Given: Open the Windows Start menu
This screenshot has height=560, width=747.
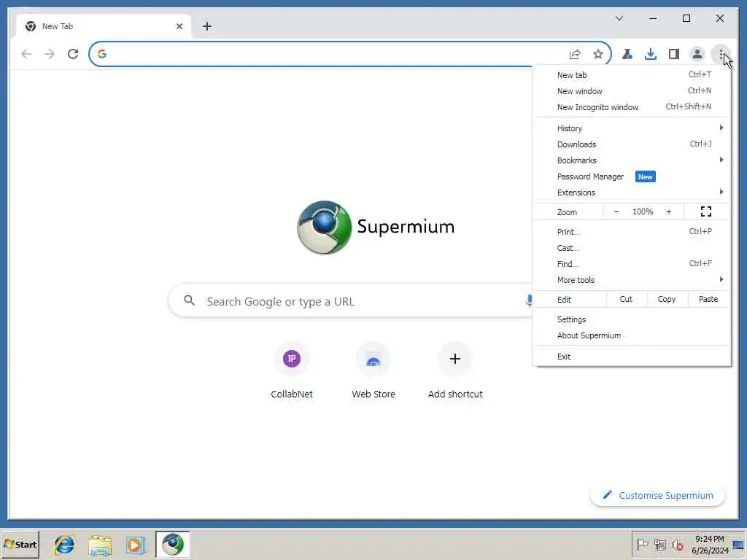Looking at the screenshot, I should coord(20,544).
